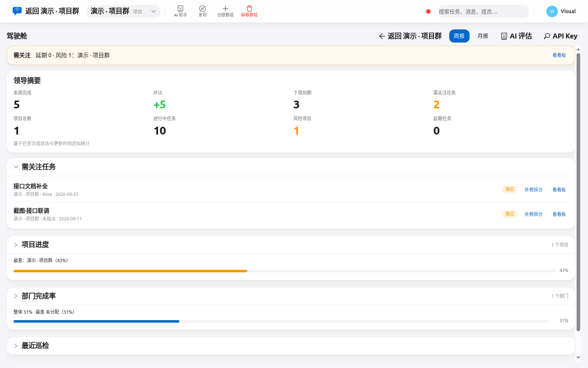Expand the 最近巡检 section
588x368 pixels.
[x=16, y=346]
